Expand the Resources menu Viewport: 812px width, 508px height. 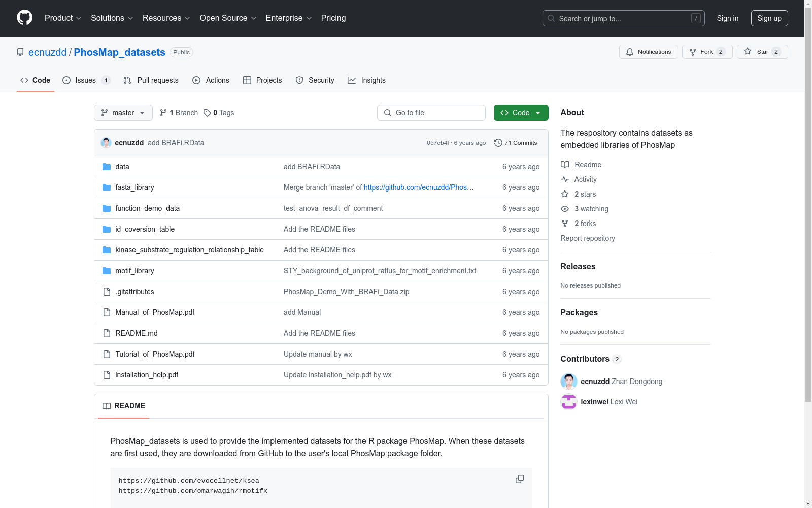[166, 18]
